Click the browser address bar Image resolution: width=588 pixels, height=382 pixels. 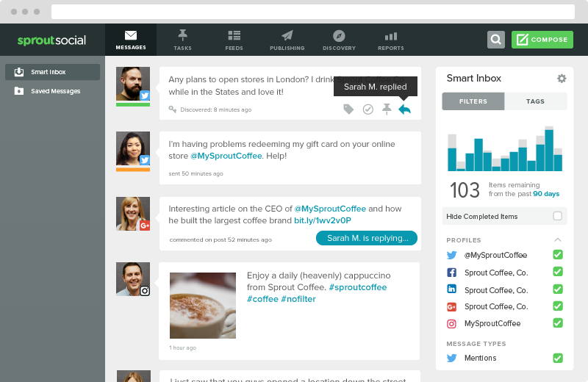[313, 12]
